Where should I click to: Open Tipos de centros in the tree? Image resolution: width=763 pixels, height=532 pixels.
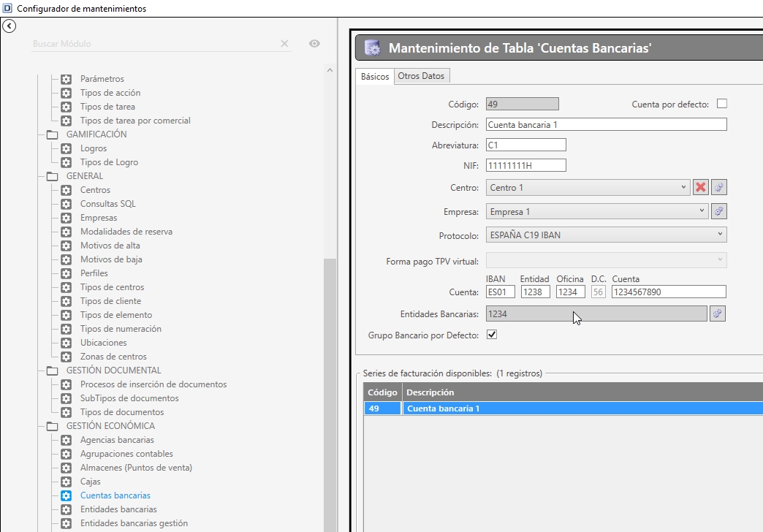113,287
